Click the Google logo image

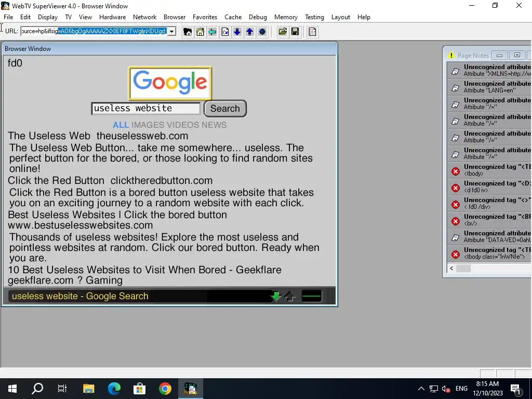pyautogui.click(x=170, y=83)
